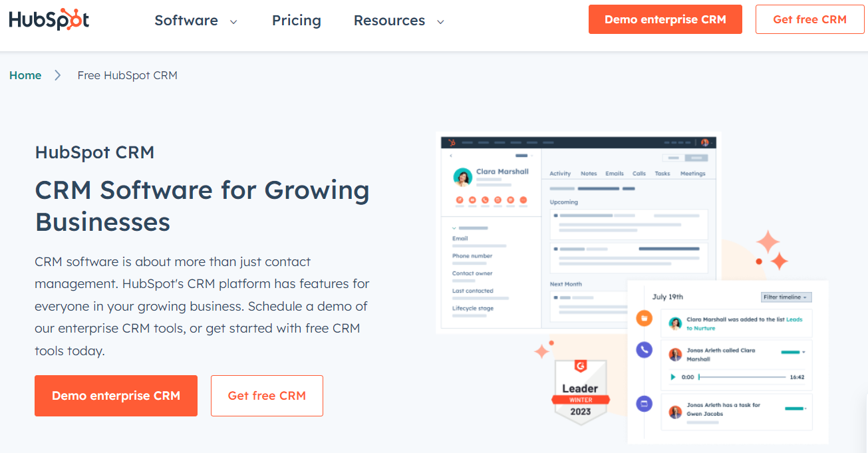Screen dimensions: 868x453
Task: Click the orange phone action icon below Clara Marshall
Action: click(485, 200)
